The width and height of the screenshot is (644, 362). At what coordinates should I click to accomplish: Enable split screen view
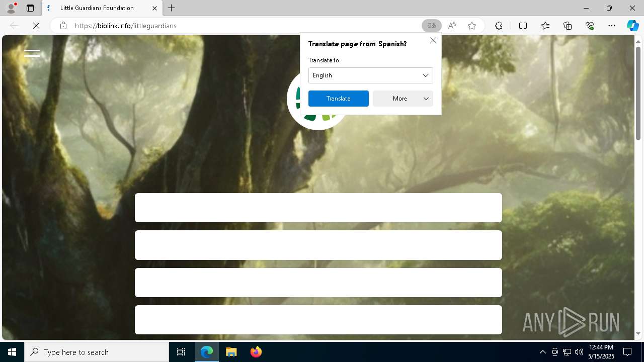523,26
